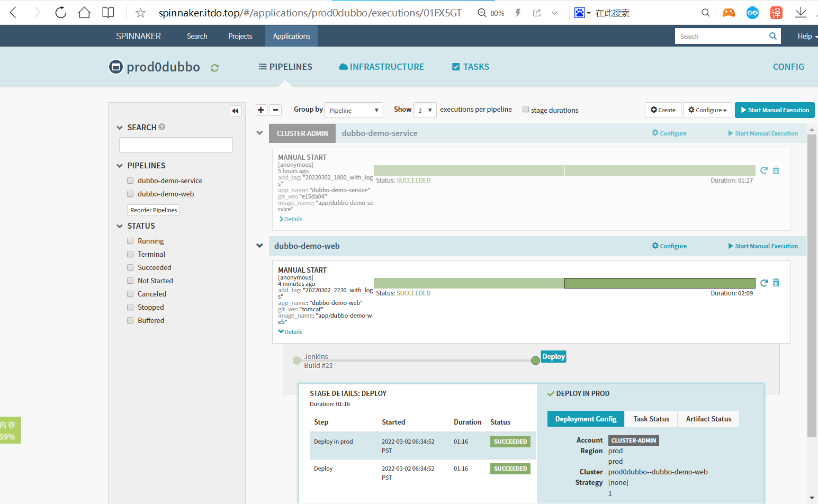Collapse the STATUS filter section
This screenshot has width=818, height=504.
(x=120, y=226)
